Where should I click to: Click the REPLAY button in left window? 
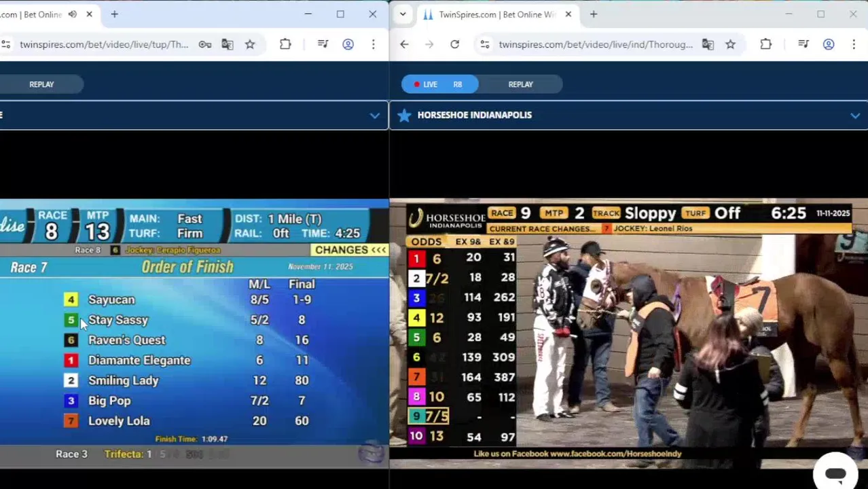[x=41, y=84]
